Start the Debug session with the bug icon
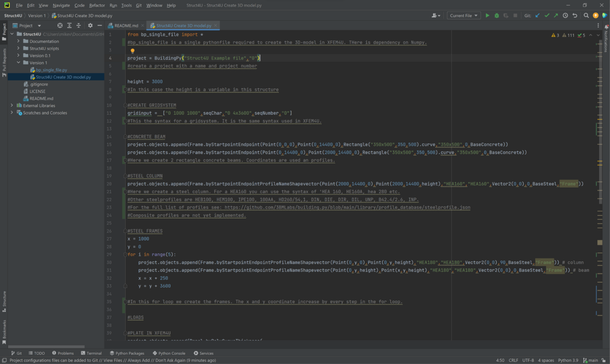 click(496, 15)
